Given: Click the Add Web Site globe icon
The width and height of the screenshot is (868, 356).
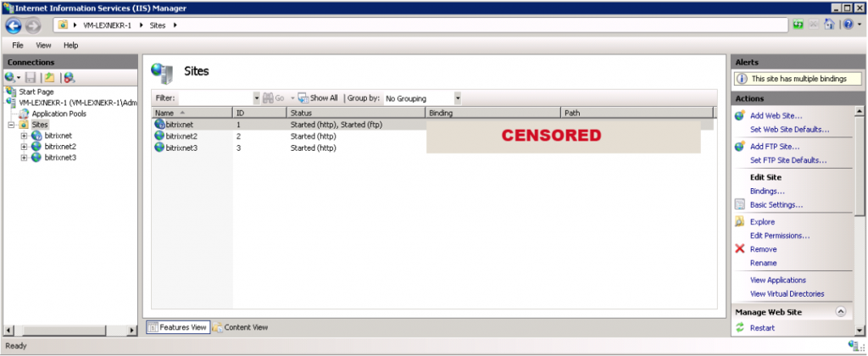Looking at the screenshot, I should point(740,116).
